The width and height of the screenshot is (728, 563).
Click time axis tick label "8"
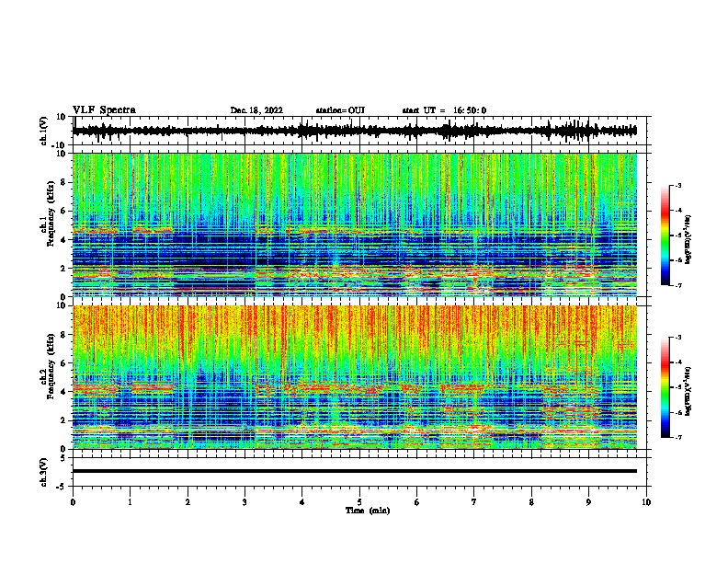tap(531, 502)
